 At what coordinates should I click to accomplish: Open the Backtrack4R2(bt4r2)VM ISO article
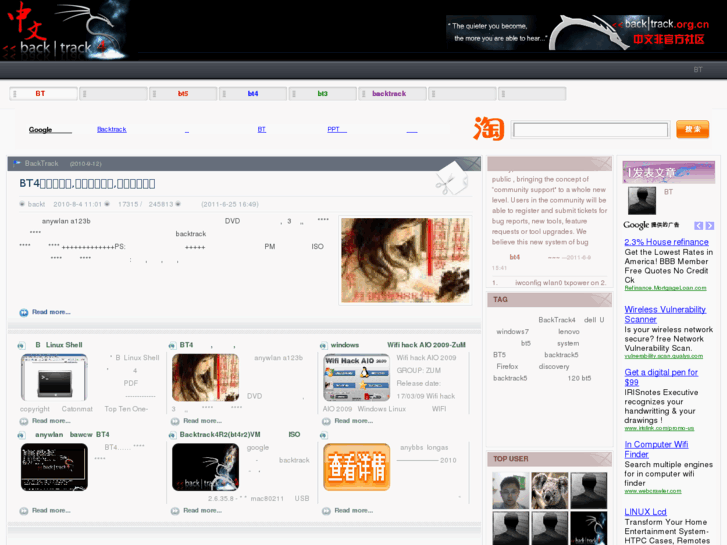240,435
